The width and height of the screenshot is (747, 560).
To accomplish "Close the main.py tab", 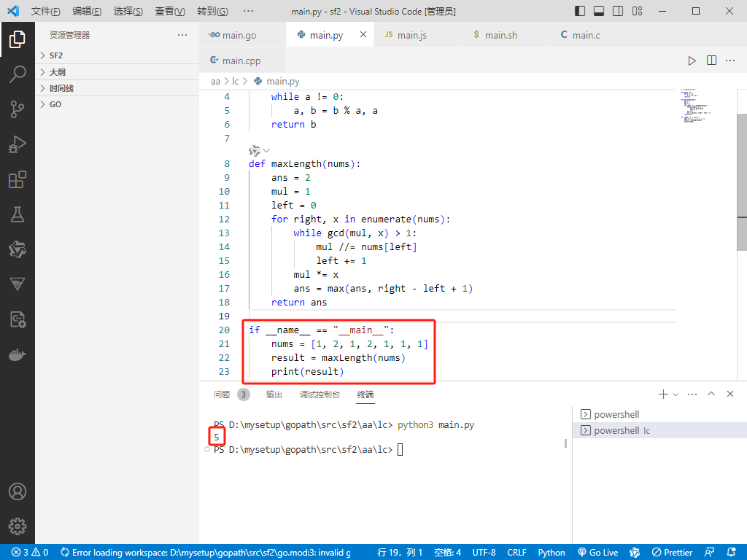I will [363, 34].
